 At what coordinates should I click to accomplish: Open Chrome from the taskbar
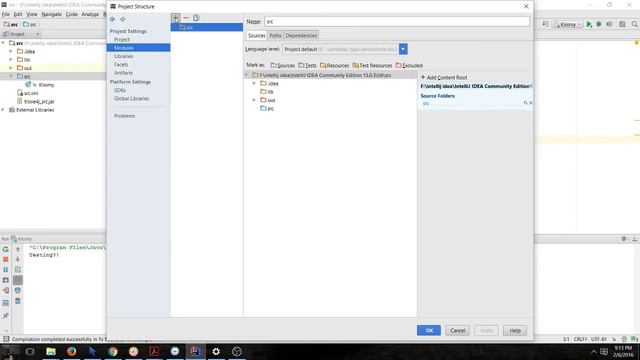pos(113,351)
